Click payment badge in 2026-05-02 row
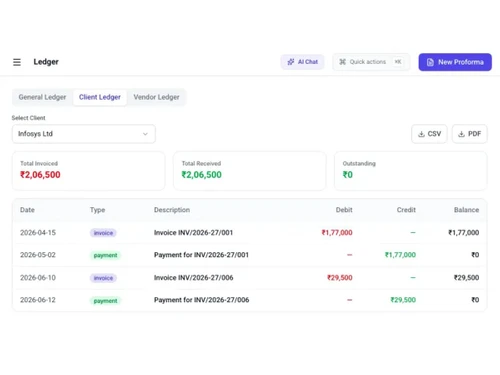The height and width of the screenshot is (375, 500). coord(105,255)
